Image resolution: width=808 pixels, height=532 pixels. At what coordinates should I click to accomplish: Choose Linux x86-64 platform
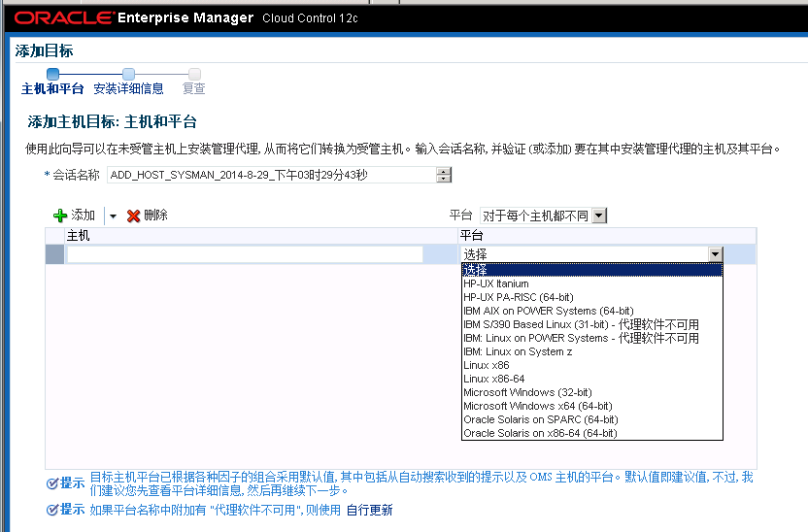tap(592, 379)
